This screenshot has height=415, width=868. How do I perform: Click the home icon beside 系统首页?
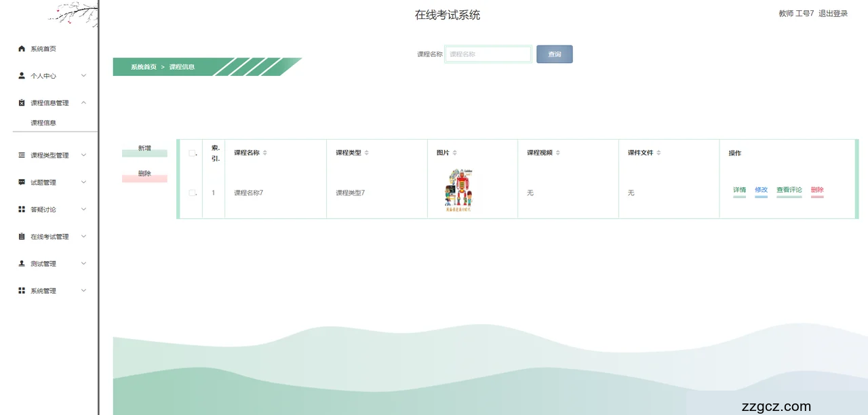point(22,49)
